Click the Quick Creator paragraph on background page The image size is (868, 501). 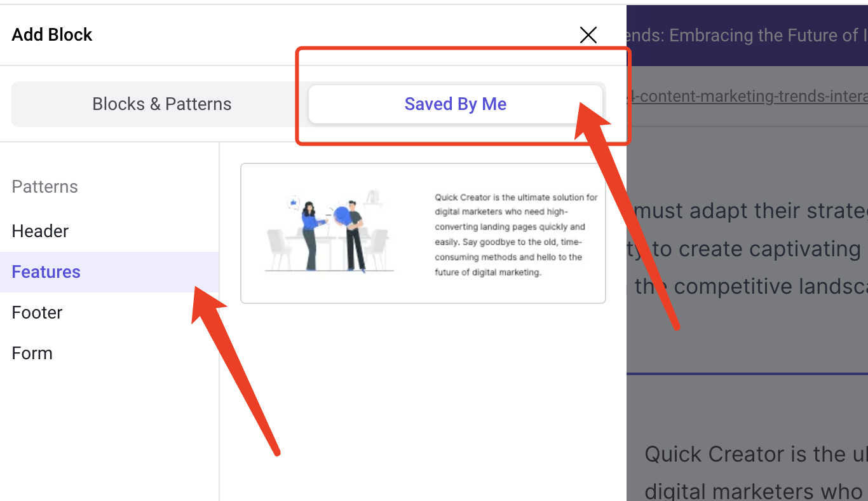coord(756,472)
